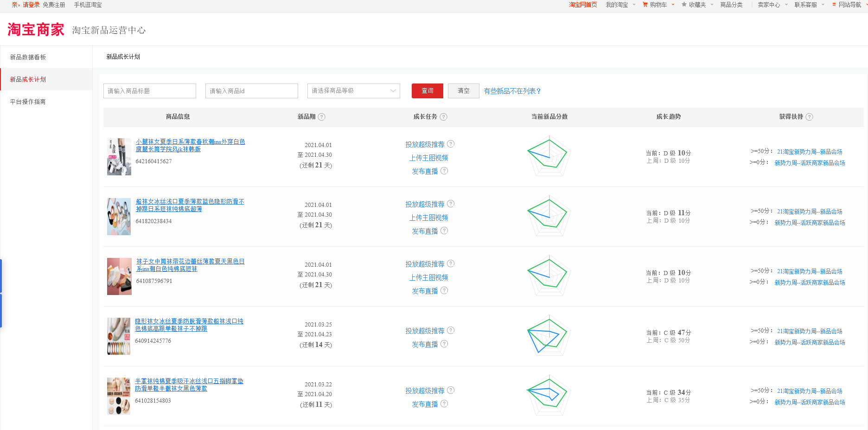868x430 pixels.
Task: Click 免费注册 link in top bar
Action: pyautogui.click(x=54, y=5)
